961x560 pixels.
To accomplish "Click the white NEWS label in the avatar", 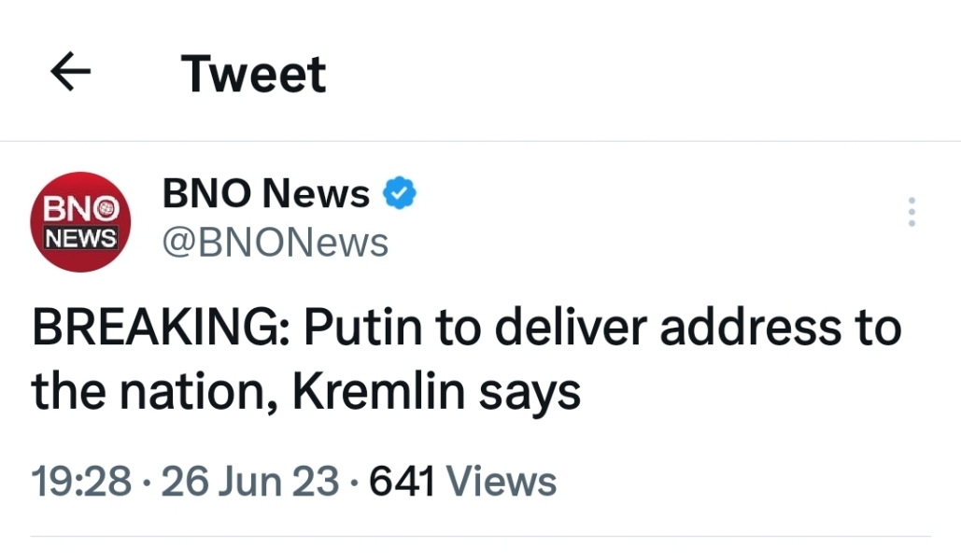I will (81, 237).
